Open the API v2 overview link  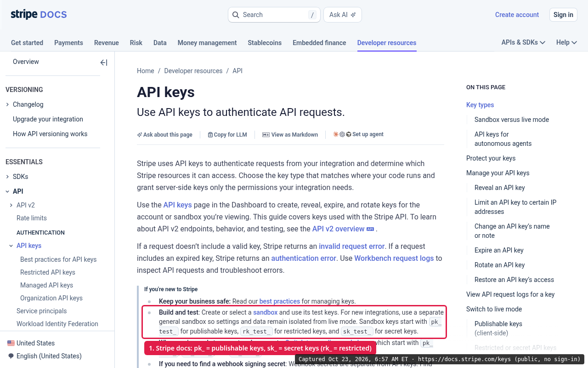click(x=343, y=229)
